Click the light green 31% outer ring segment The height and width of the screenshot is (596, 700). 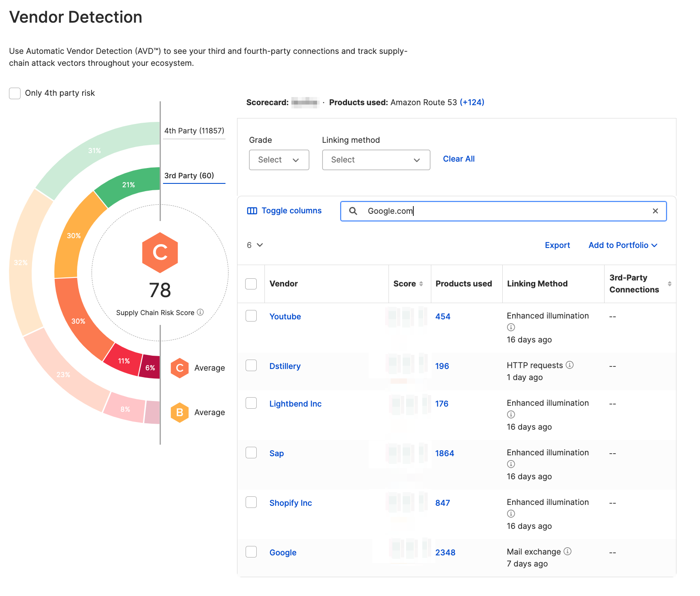tap(95, 150)
